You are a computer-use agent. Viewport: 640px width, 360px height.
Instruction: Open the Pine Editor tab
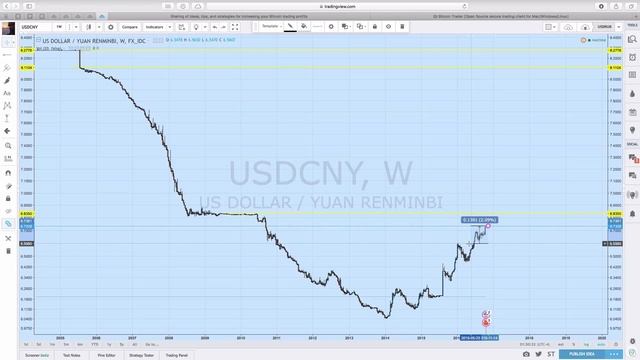(x=106, y=355)
